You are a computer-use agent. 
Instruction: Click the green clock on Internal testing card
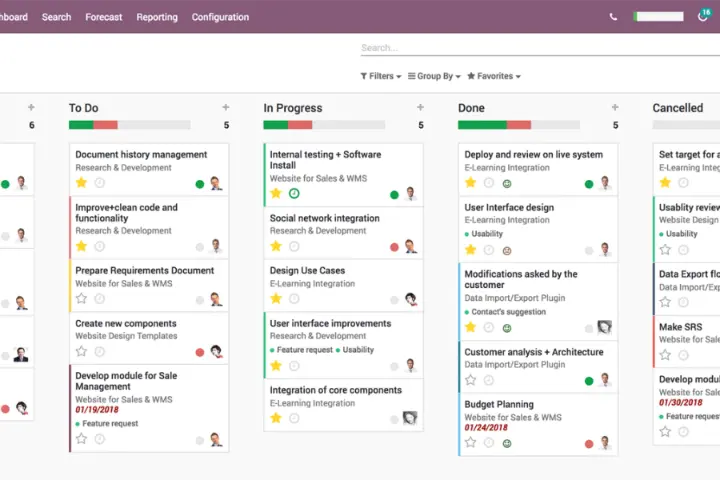(x=294, y=193)
